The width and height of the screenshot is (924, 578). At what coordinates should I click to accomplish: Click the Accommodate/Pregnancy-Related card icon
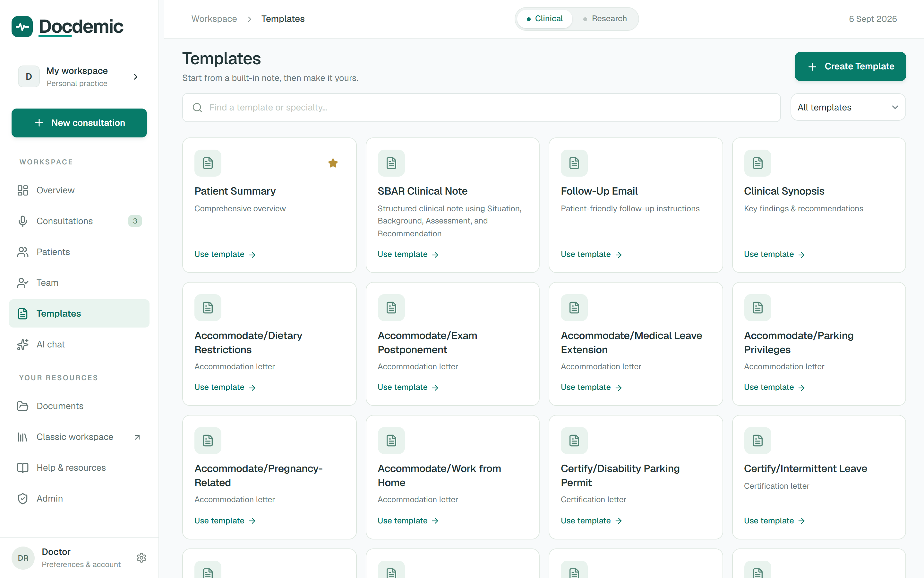click(x=208, y=440)
